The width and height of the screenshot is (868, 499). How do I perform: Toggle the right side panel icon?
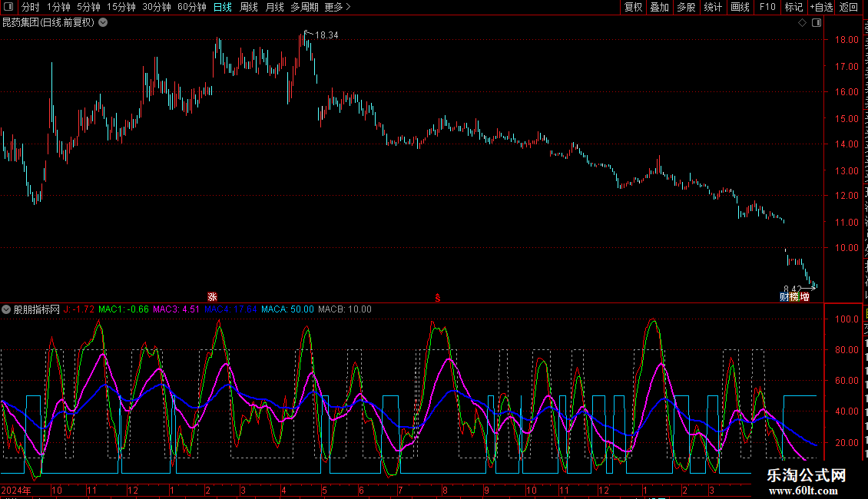817,23
